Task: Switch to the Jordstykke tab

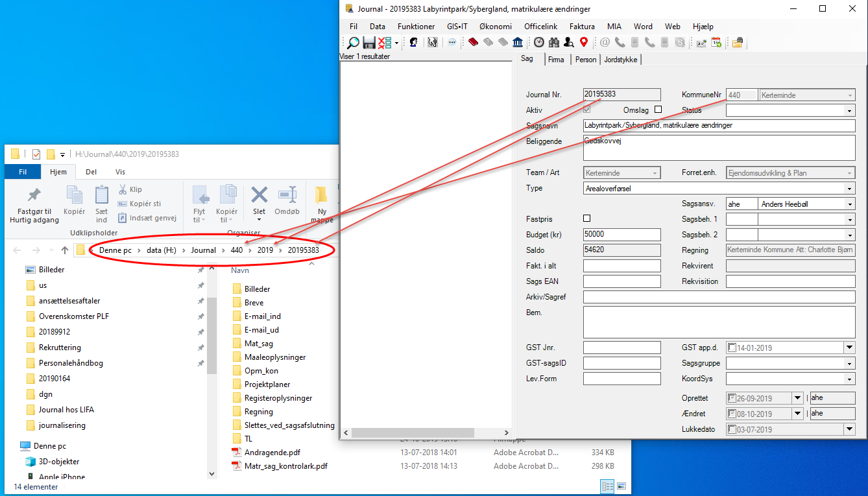Action: (x=621, y=60)
